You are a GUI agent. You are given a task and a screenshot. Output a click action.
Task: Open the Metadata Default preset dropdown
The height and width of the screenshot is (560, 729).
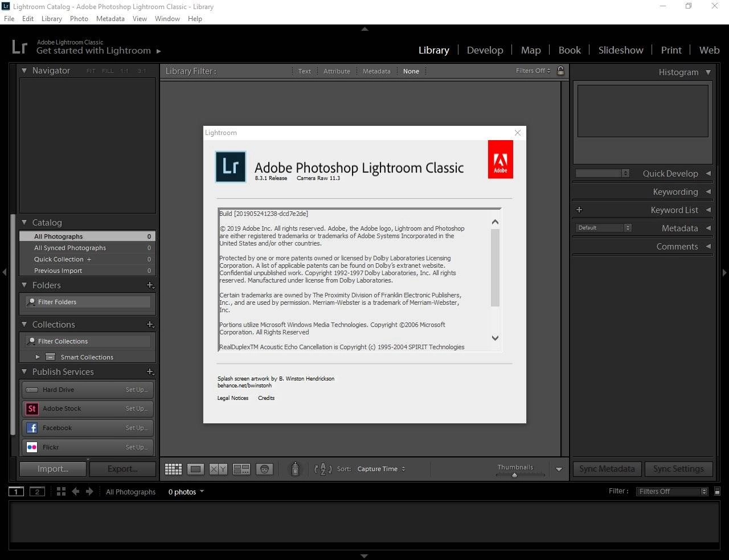tap(603, 228)
